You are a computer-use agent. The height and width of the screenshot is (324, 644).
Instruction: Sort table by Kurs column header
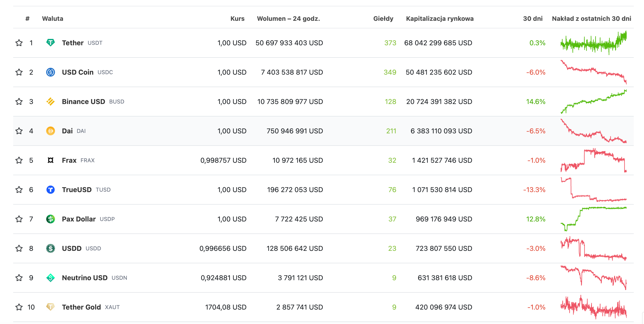coord(237,19)
